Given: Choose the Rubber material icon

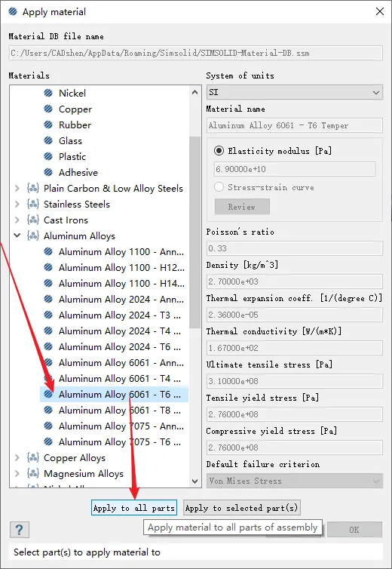Looking at the screenshot, I should [48, 125].
